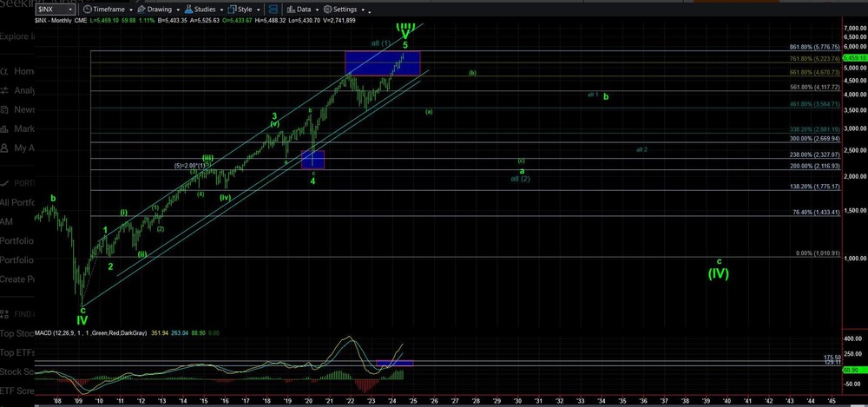Click the 'alt (2)' wave label
The width and height of the screenshot is (868, 407).
coord(520,179)
